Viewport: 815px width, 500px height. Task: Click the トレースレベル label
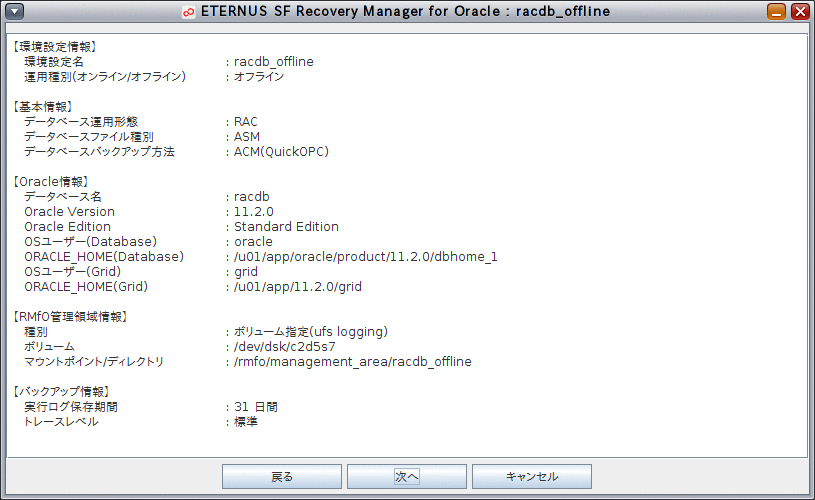coord(61,422)
